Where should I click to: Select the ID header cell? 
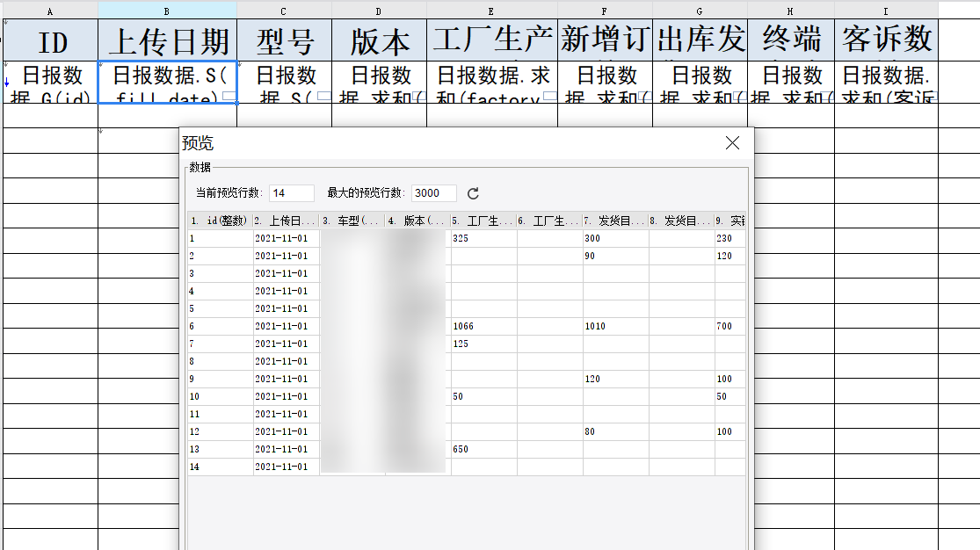[x=51, y=40]
